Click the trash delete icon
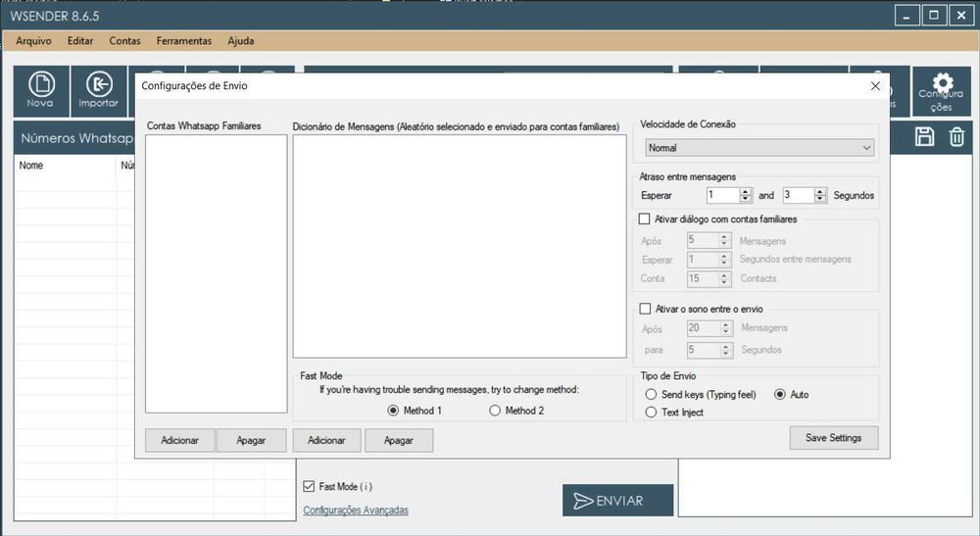This screenshot has height=536, width=980. 956,137
